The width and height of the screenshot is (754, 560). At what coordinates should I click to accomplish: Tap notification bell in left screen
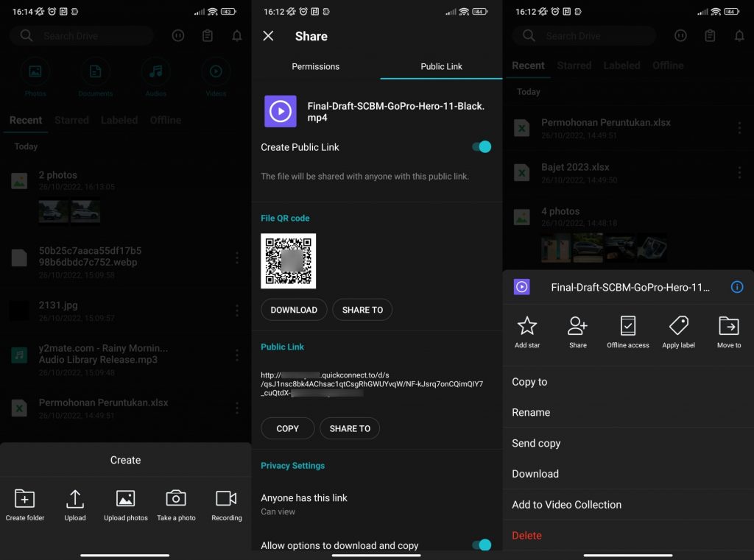[236, 36]
